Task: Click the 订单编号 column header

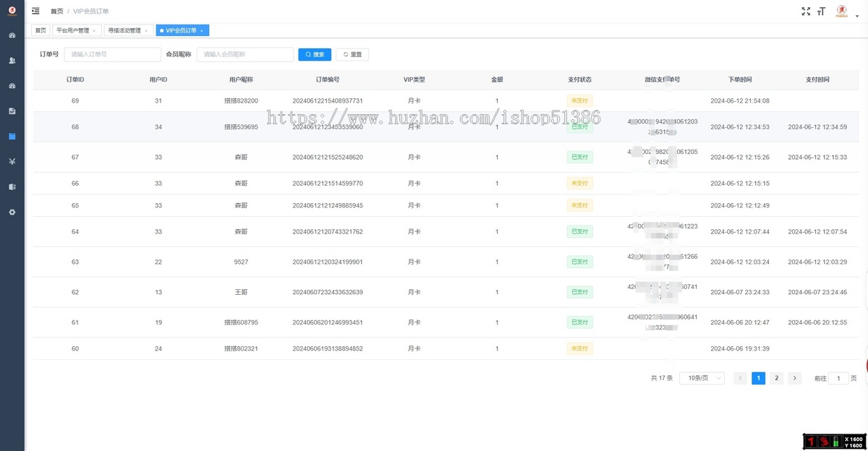Action: click(x=328, y=80)
